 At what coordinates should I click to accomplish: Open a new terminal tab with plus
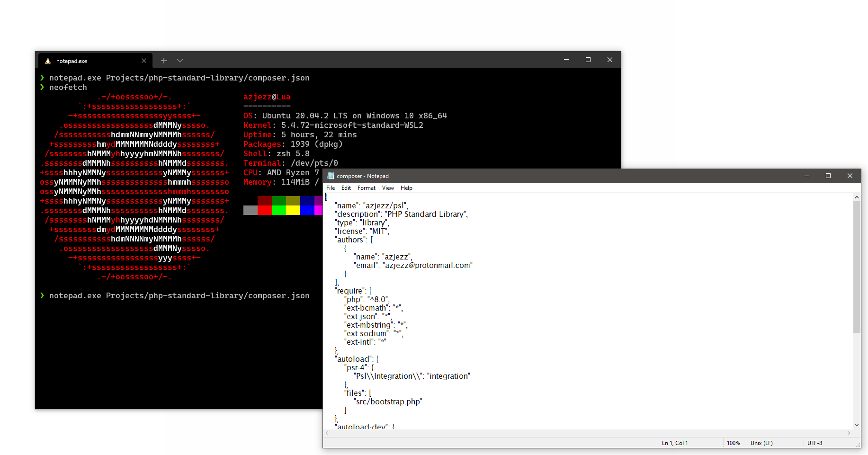click(164, 61)
